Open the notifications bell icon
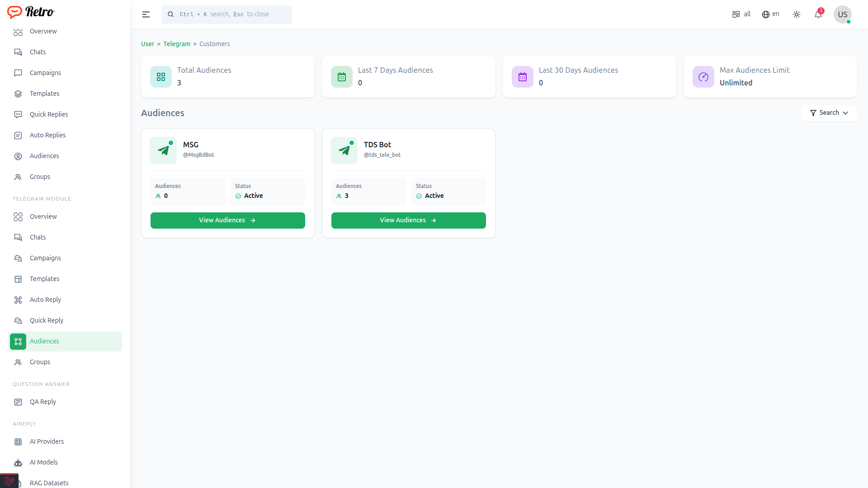 [818, 14]
